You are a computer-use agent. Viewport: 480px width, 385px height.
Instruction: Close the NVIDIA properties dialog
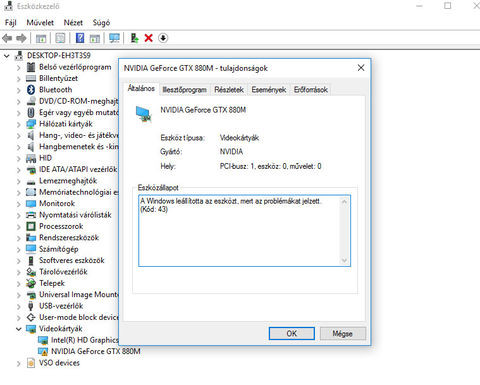click(x=361, y=68)
